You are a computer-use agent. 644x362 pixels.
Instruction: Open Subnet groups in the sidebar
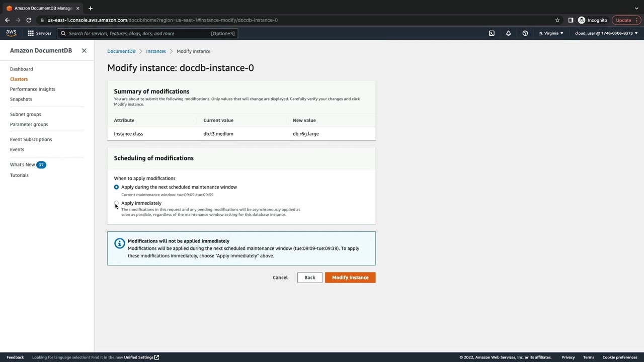point(26,114)
